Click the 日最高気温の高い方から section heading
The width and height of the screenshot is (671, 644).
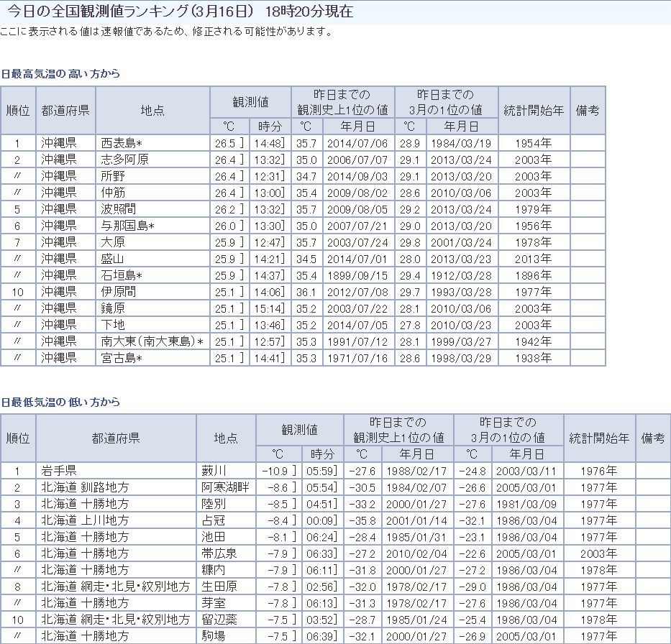click(x=60, y=73)
